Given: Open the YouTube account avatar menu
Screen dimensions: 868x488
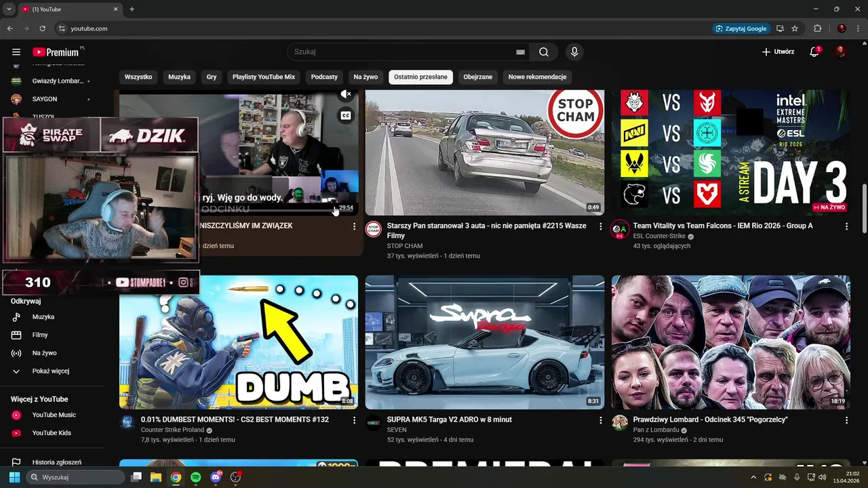Looking at the screenshot, I should (840, 52).
